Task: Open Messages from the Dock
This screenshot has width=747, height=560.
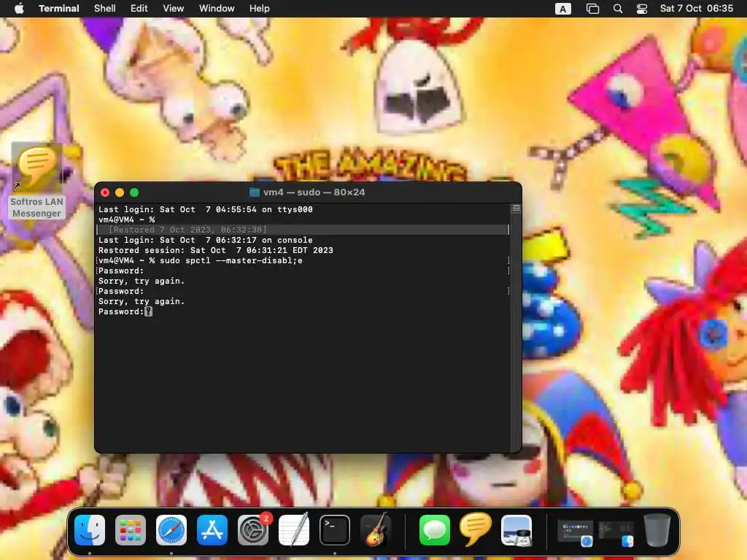Action: [435, 530]
